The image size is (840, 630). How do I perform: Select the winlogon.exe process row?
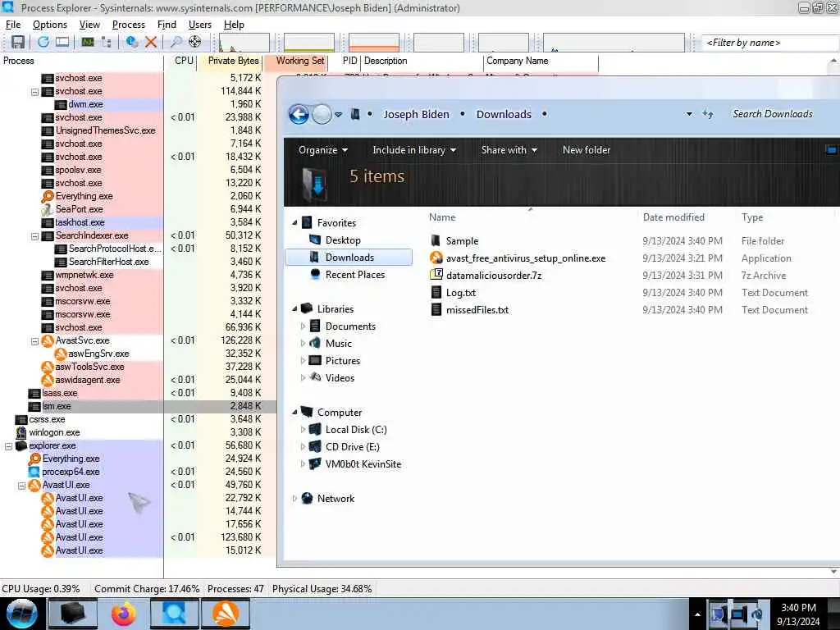54,432
